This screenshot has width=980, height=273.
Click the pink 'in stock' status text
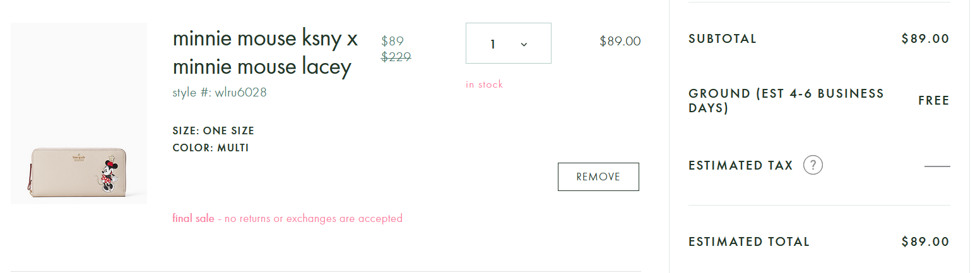coord(484,84)
